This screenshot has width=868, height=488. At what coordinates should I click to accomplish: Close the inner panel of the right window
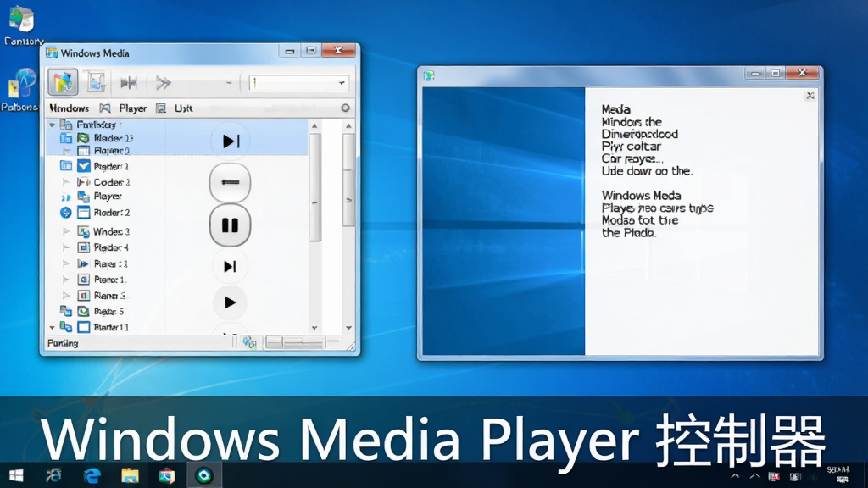pos(810,95)
